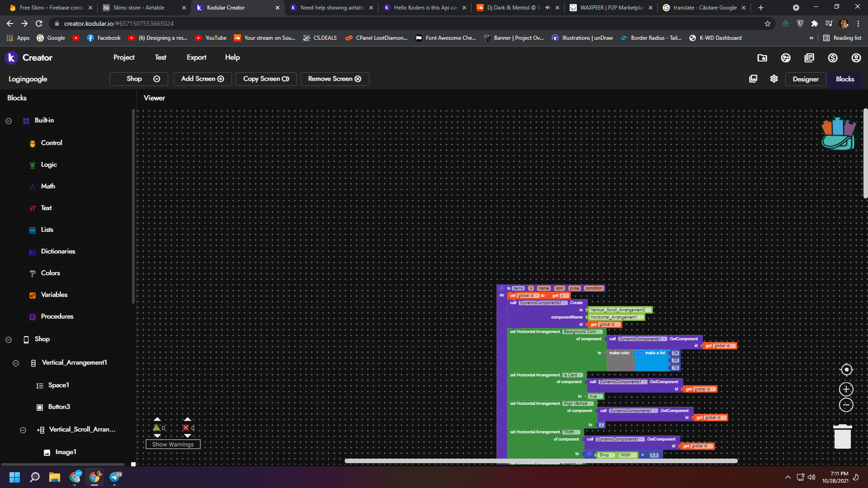This screenshot has height=488, width=868.
Task: Zoom in the blocks workspace
Action: click(846, 389)
